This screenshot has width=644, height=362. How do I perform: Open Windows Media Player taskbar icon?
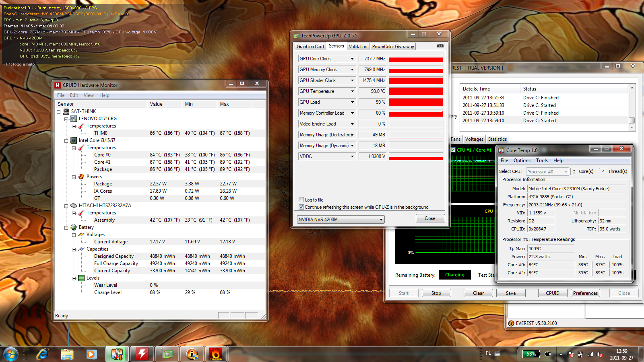(x=92, y=354)
